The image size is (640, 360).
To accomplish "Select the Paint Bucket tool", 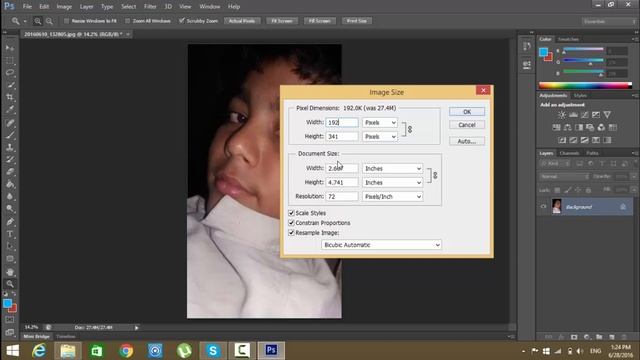I will point(10,184).
